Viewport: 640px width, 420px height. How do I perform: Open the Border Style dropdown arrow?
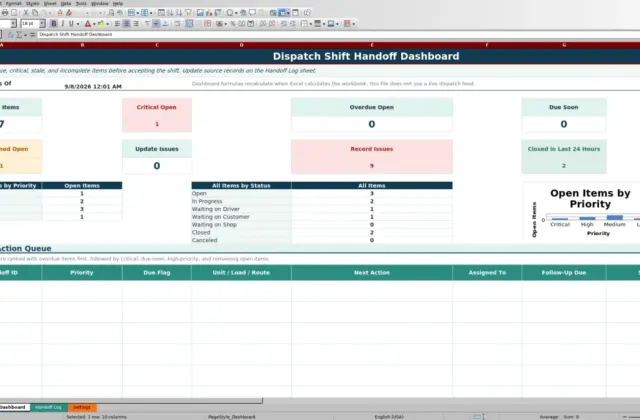point(324,24)
